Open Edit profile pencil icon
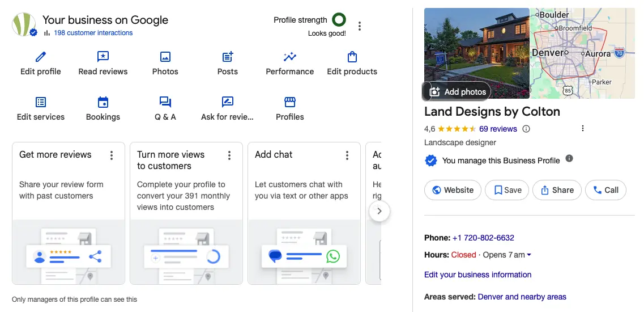Screen dimensions: 644x312 pos(40,57)
